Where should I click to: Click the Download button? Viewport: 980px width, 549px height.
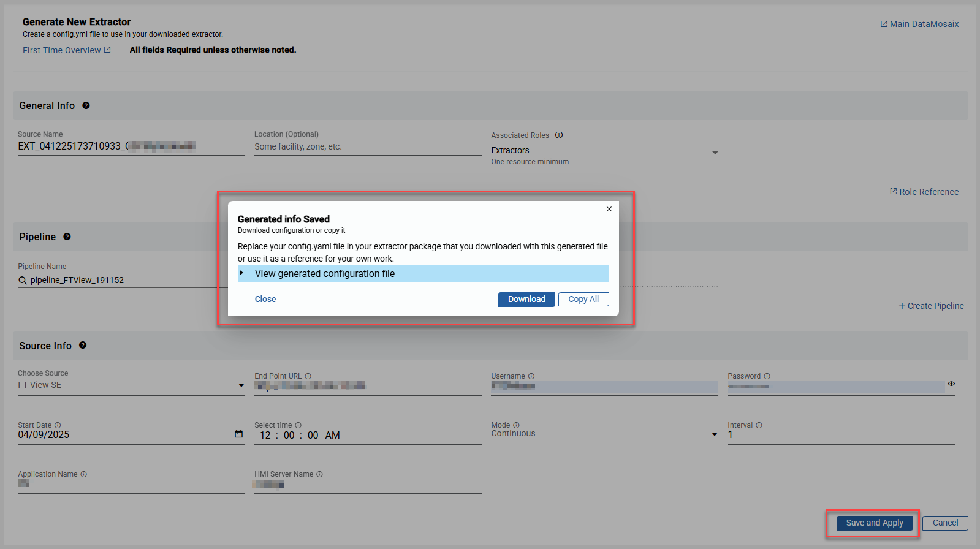[526, 299]
